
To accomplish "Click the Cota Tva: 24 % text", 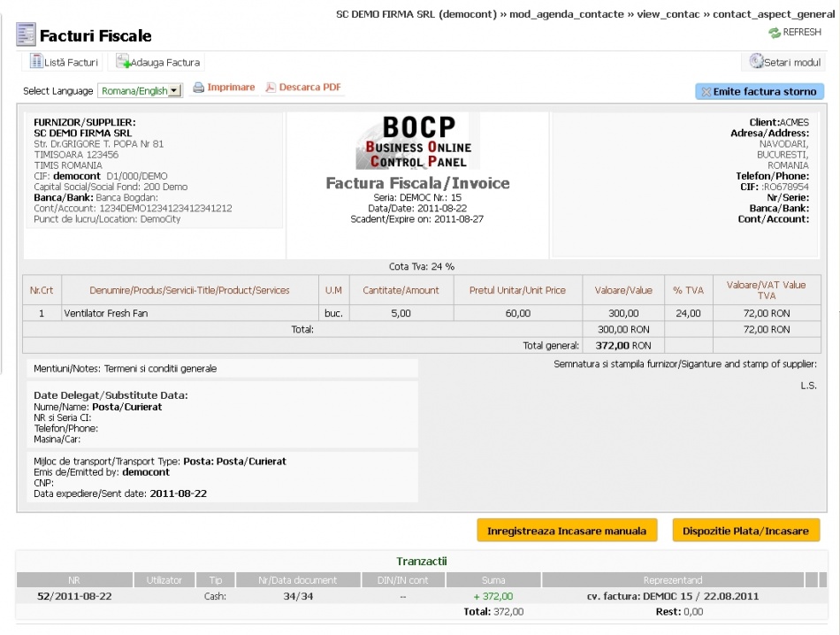I will [x=422, y=267].
